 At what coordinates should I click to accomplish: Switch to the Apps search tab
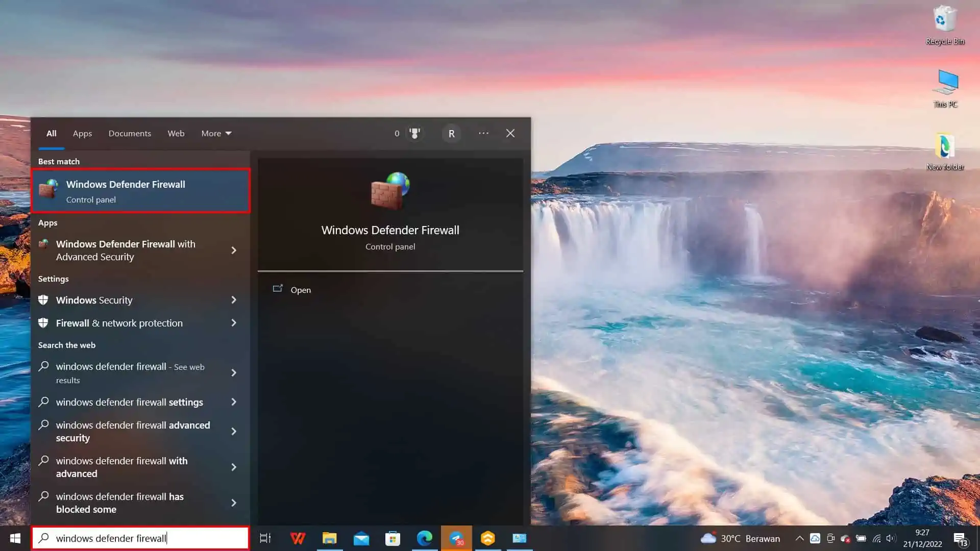click(82, 133)
